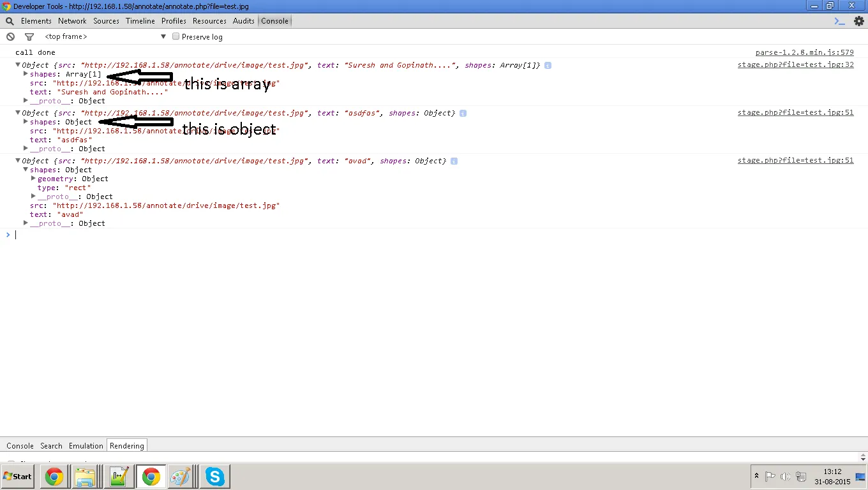868x490 pixels.
Task: Show hidden system tray icons
Action: [757, 477]
